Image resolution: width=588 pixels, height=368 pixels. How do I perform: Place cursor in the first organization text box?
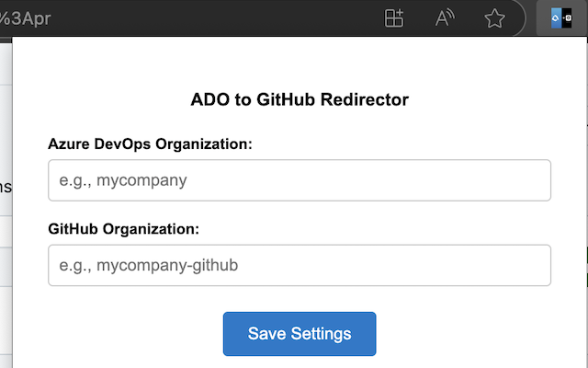coord(300,180)
